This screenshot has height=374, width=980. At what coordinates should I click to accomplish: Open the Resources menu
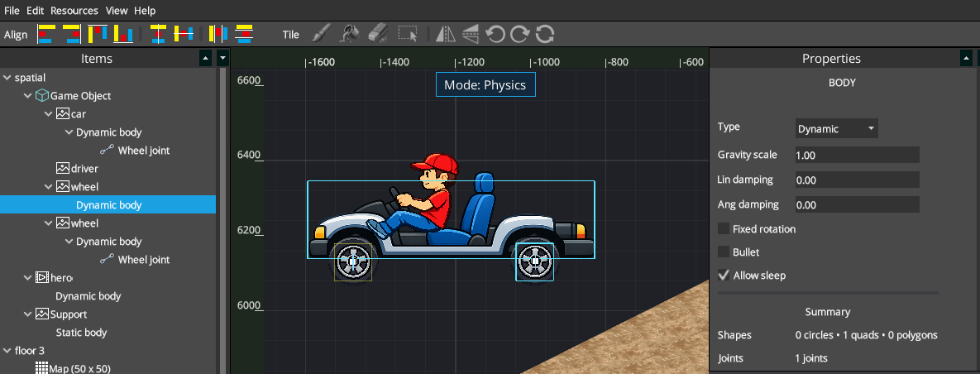pyautogui.click(x=74, y=11)
